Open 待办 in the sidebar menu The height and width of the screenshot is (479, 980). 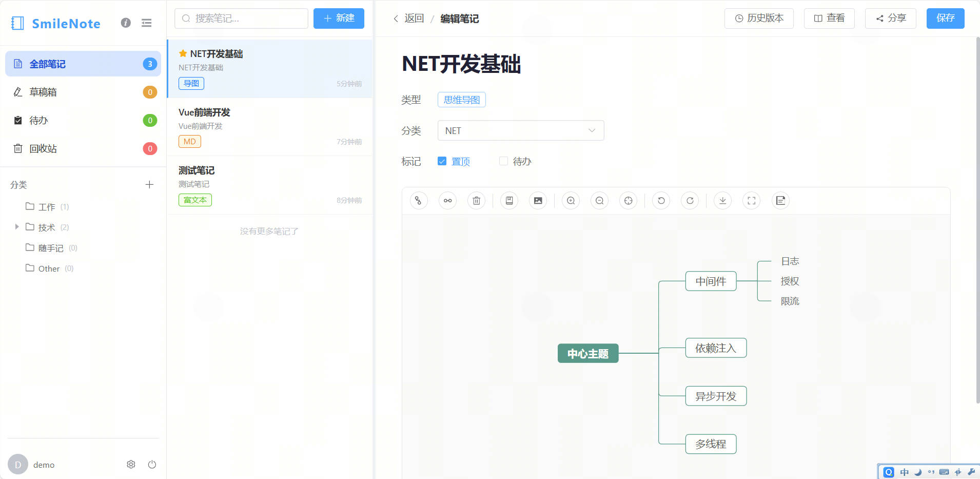click(83, 120)
